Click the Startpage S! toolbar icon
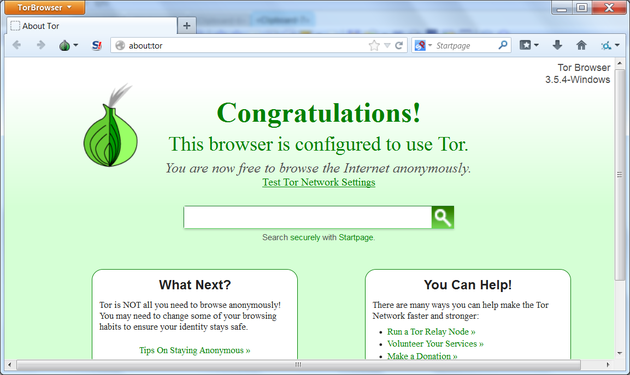Viewport: 630px width, 375px height. [x=96, y=45]
